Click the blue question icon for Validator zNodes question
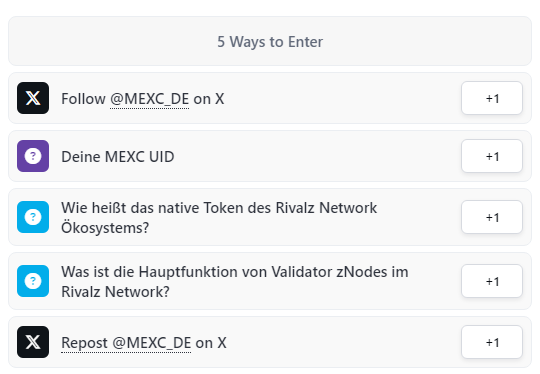Image resolution: width=540 pixels, height=374 pixels. [x=33, y=281]
